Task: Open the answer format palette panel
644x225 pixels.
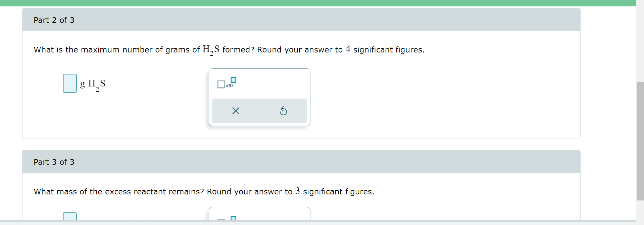Action: 259,97
